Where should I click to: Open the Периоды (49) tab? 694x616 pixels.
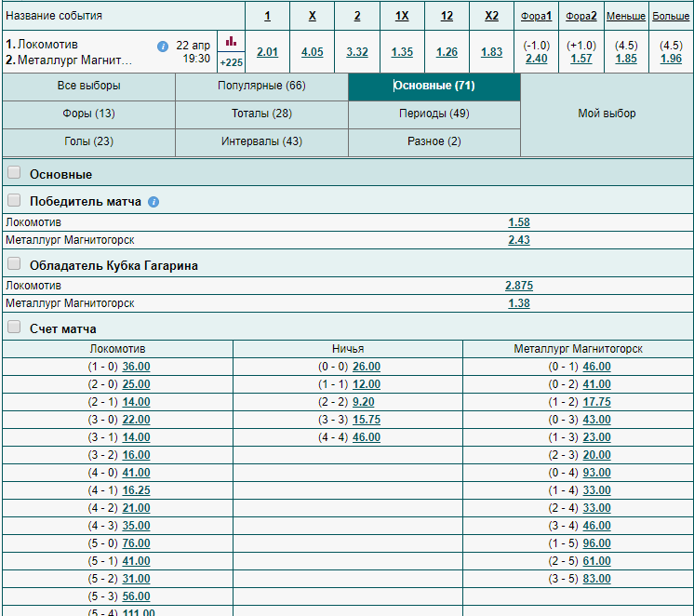tap(434, 114)
